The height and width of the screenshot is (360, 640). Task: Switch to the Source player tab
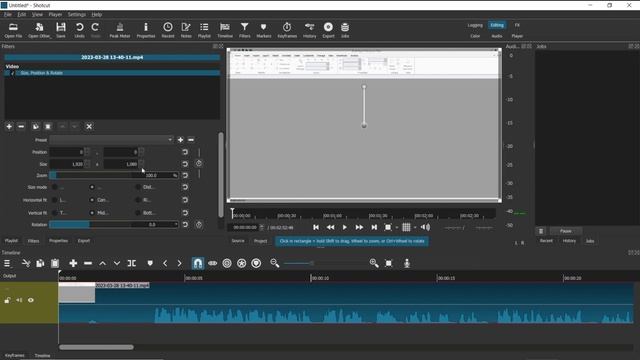[x=238, y=241]
